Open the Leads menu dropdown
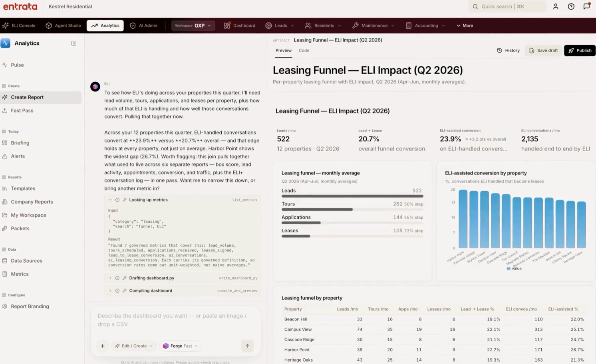The image size is (596, 364). (280, 26)
